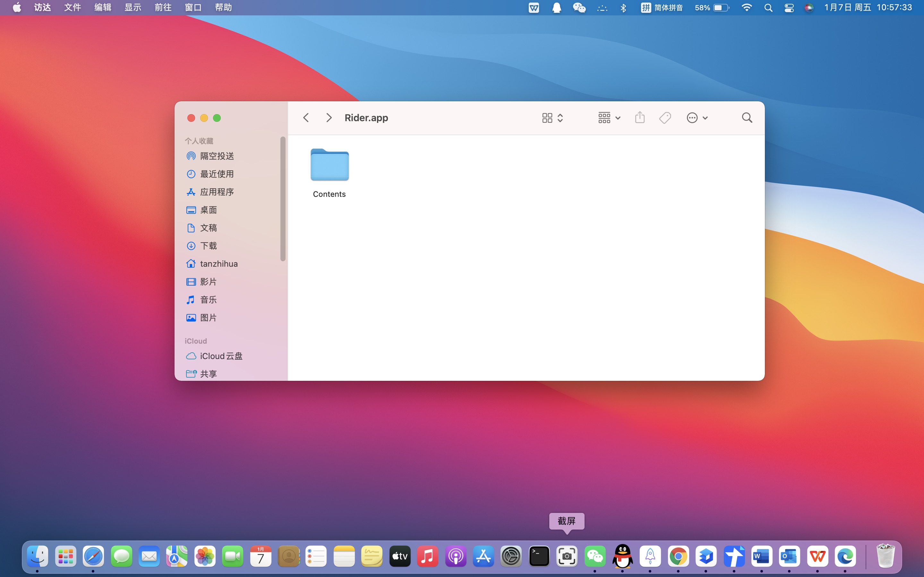The height and width of the screenshot is (577, 924).
Task: Click the Wi-Fi status icon
Action: click(746, 8)
